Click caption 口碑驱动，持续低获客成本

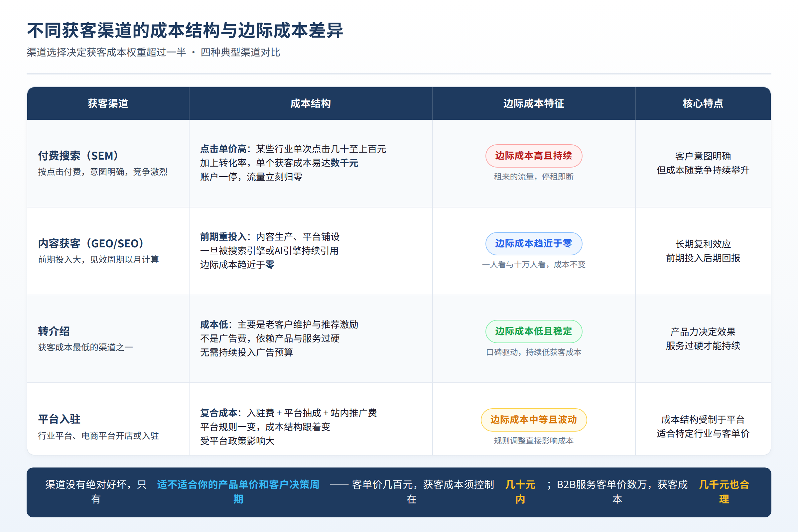tap(534, 352)
